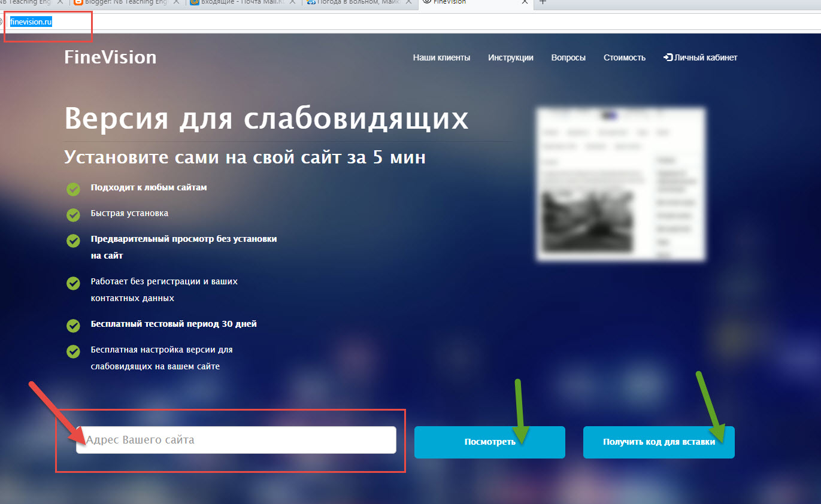Click the checkmark beside Предварительный просмотр
The image size is (821, 504).
[73, 241]
